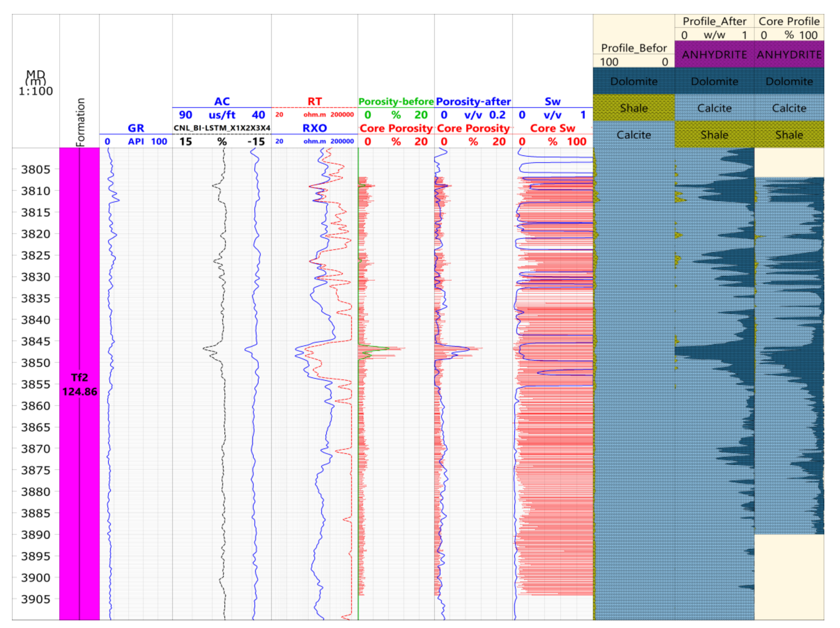Click the Tf2 124.86 formation label
This screenshot has height=628, width=840.
[x=79, y=384]
